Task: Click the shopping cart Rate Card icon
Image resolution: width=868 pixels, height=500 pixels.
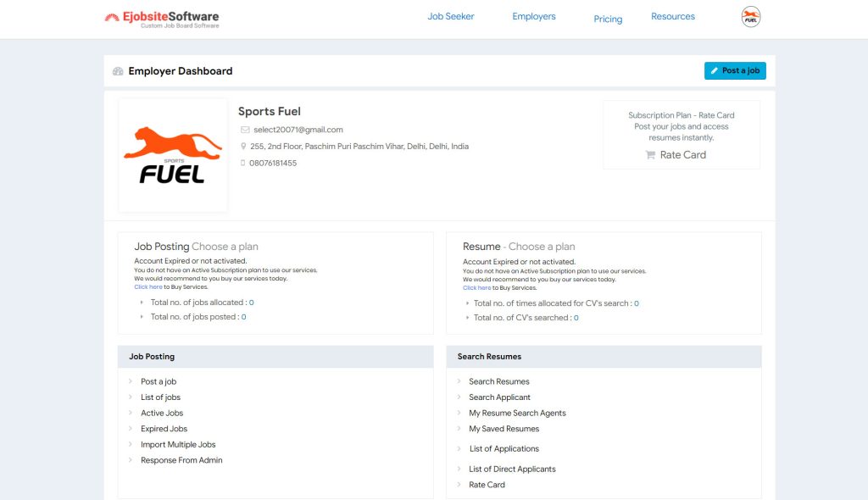Action: [x=650, y=155]
